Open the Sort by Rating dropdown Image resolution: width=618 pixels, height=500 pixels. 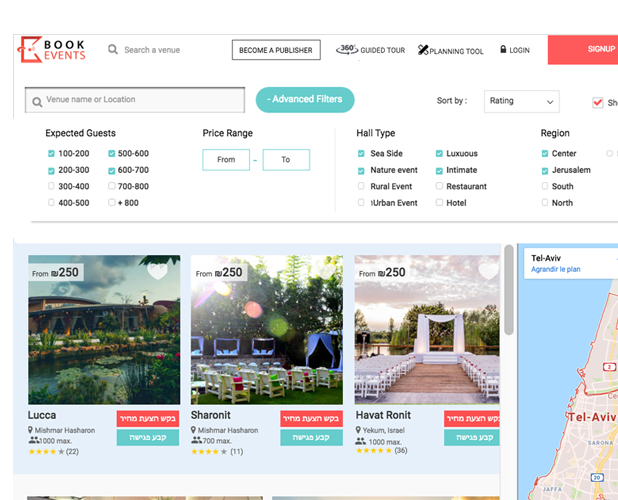(x=521, y=101)
